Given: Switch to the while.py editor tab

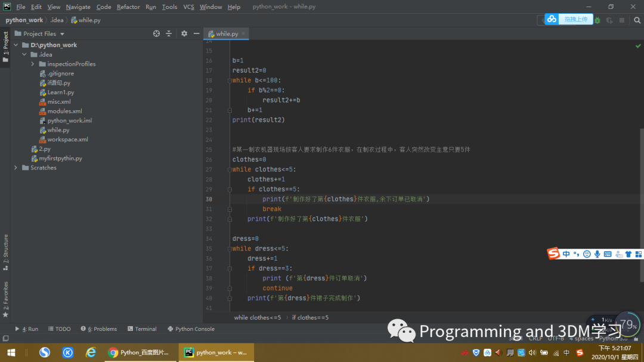Looking at the screenshot, I should 225,33.
